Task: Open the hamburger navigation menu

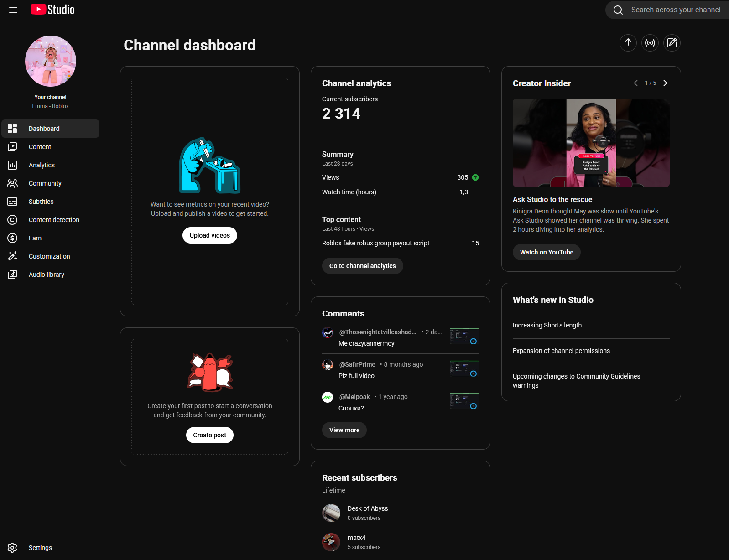Action: click(x=13, y=10)
